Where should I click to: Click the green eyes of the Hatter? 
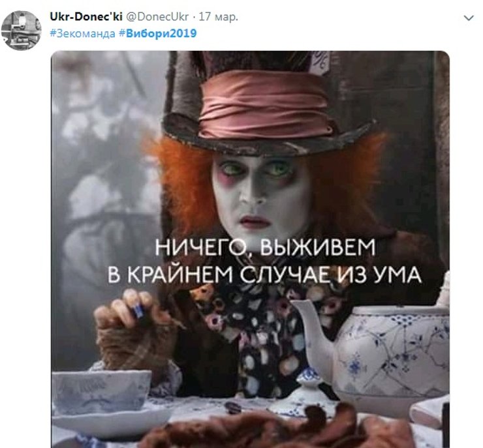(x=256, y=170)
